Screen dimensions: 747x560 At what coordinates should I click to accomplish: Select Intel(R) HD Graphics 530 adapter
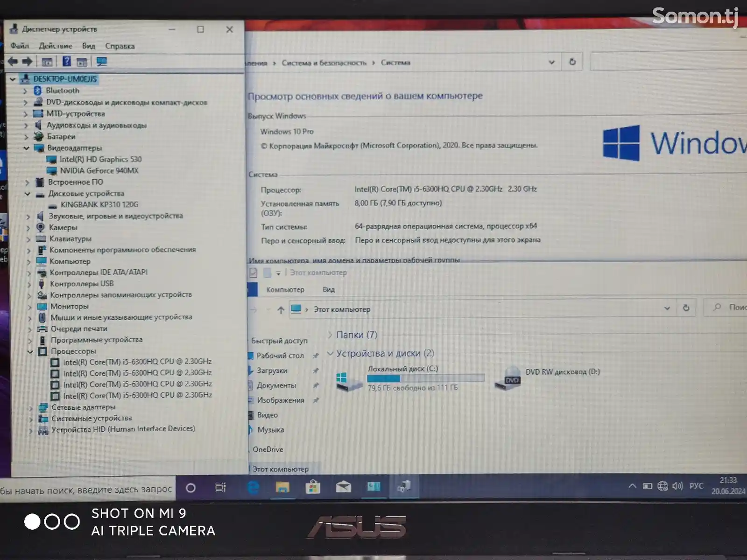pos(100,159)
